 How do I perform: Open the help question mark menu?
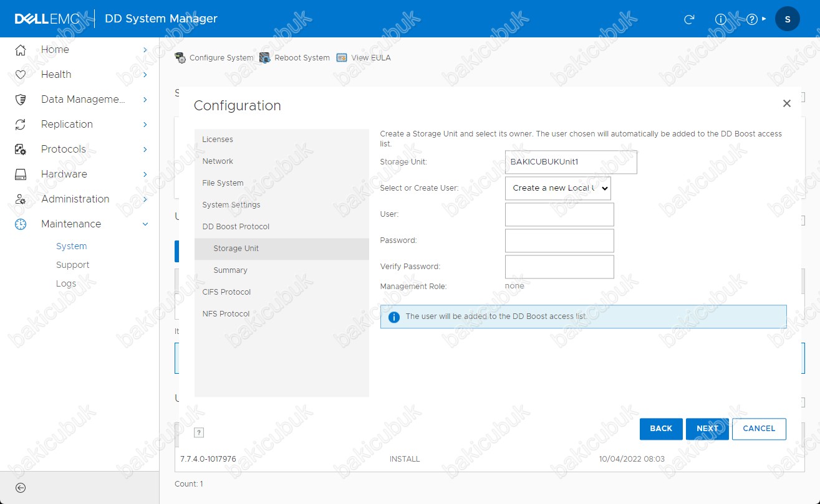pos(755,19)
